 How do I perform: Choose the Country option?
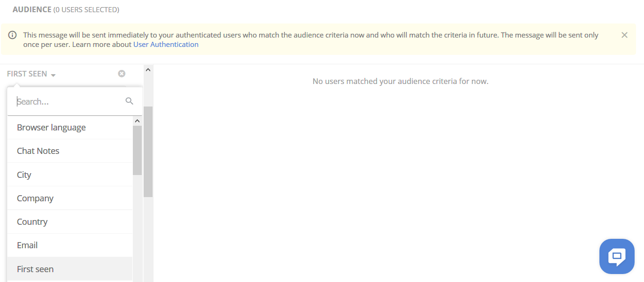click(x=32, y=222)
